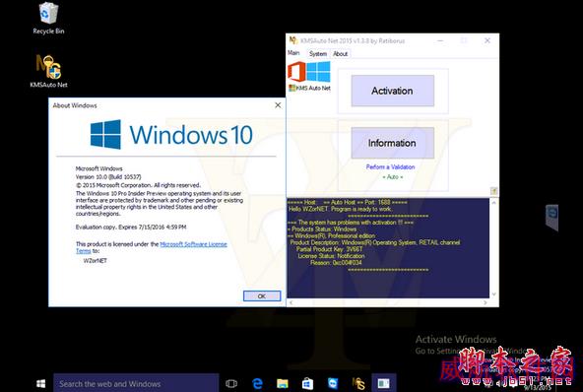Open Task View from the taskbar
The image size is (583, 392).
231,383
